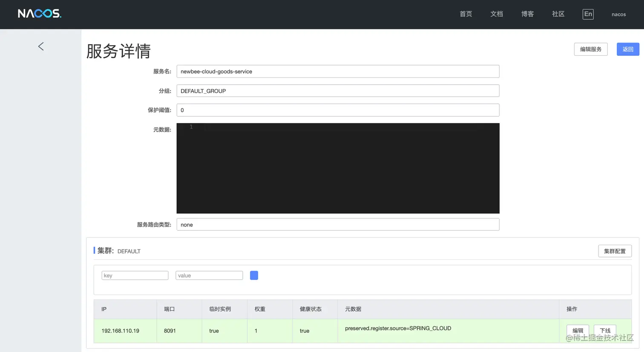Focus the 服务路由类型 none field
This screenshot has height=352, width=644.
338,225
